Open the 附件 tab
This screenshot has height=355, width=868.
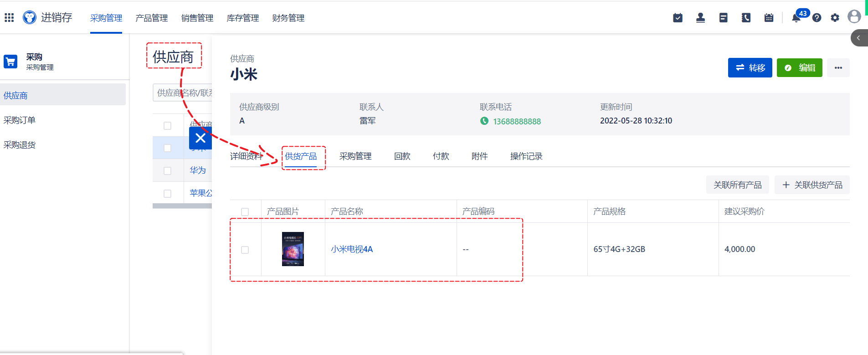pos(480,156)
